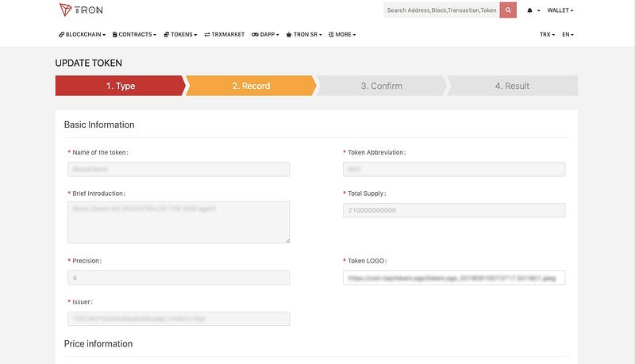Open the DAPP menu
635x364 pixels.
click(x=266, y=35)
